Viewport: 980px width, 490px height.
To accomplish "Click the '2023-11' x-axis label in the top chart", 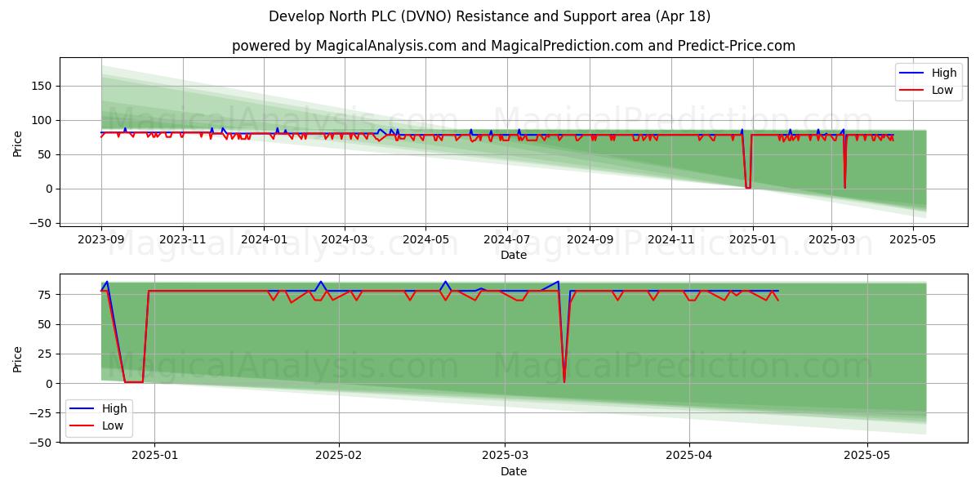I will click(x=182, y=242).
